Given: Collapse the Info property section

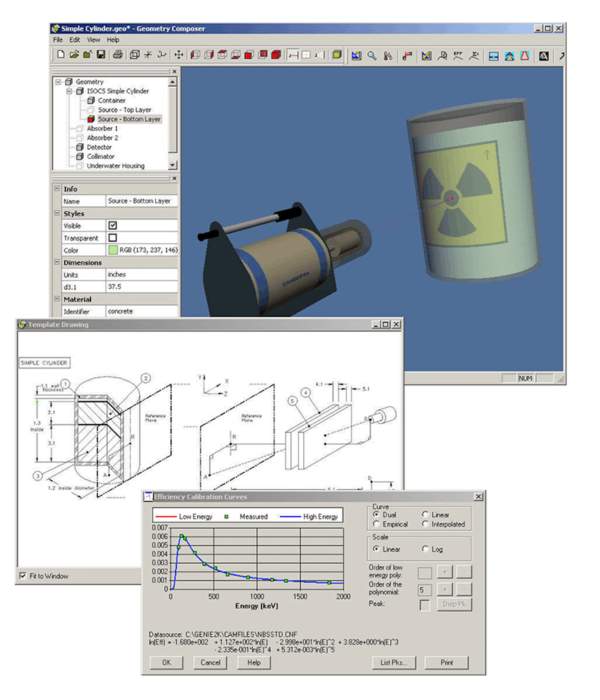Looking at the screenshot, I should [57, 188].
